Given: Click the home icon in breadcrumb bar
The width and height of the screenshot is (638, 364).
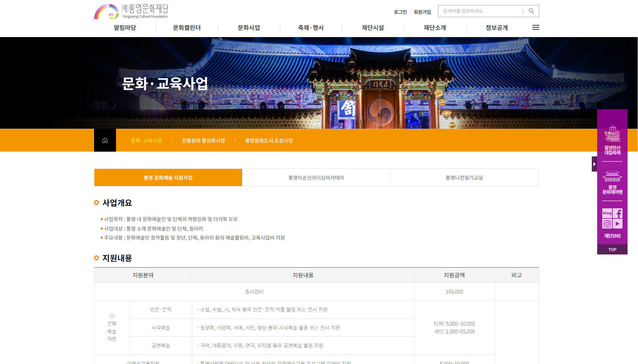Looking at the screenshot, I should point(105,141).
